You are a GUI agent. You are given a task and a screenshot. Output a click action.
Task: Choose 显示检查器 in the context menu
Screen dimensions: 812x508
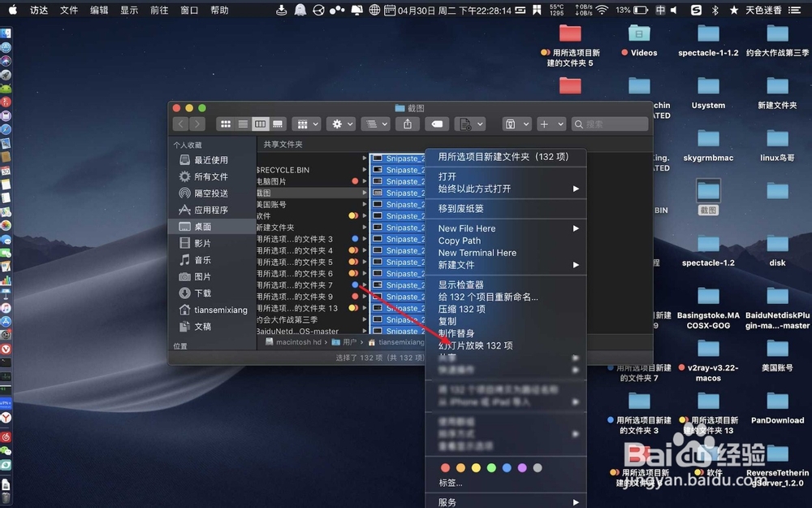[x=505, y=284]
